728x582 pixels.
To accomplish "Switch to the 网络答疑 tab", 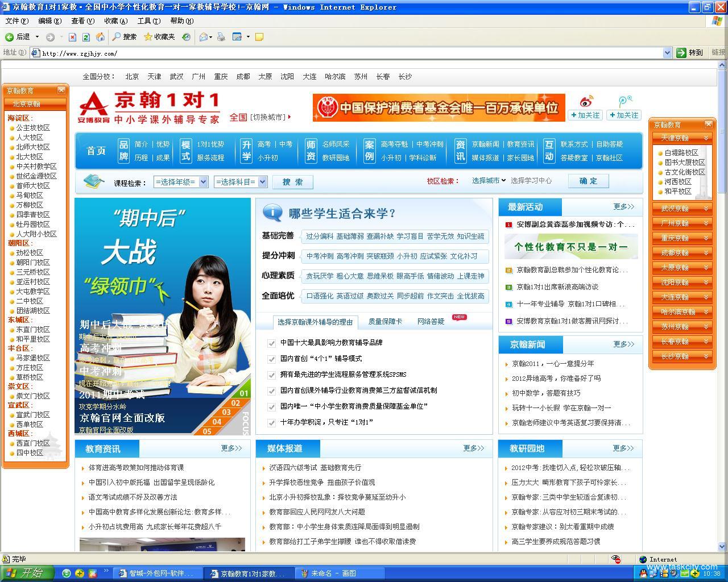I will tap(431, 322).
